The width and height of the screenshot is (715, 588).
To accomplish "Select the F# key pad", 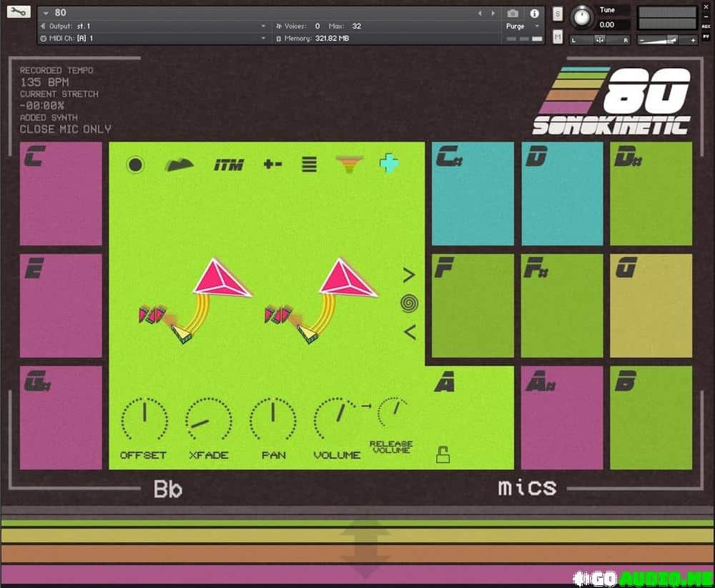I will coord(562,305).
